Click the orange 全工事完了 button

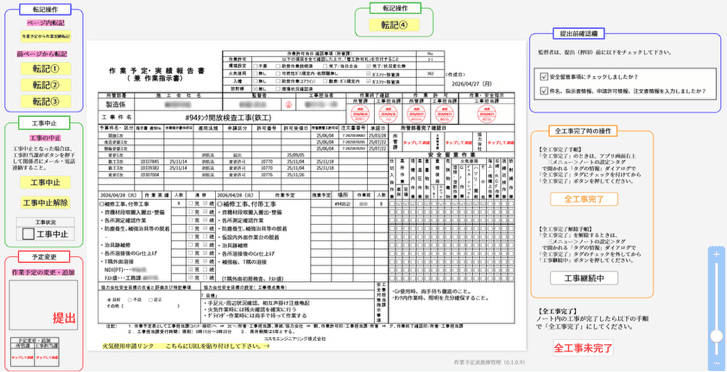coord(584,199)
